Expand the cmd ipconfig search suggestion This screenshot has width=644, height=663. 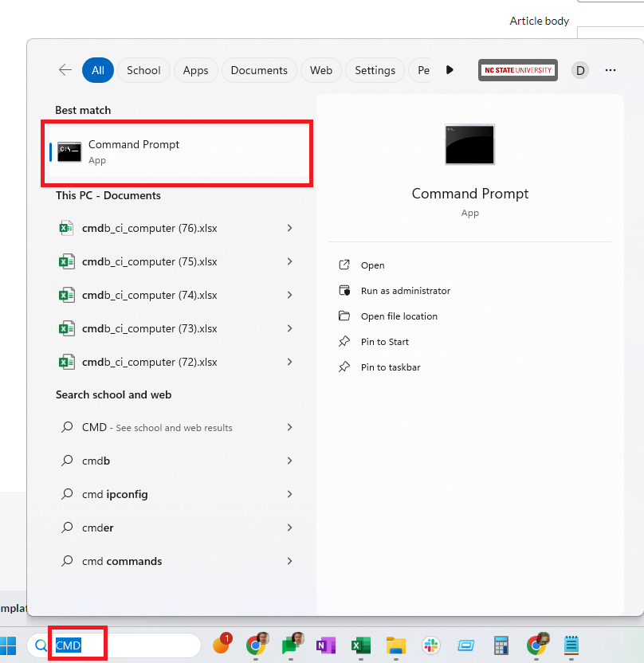[289, 494]
